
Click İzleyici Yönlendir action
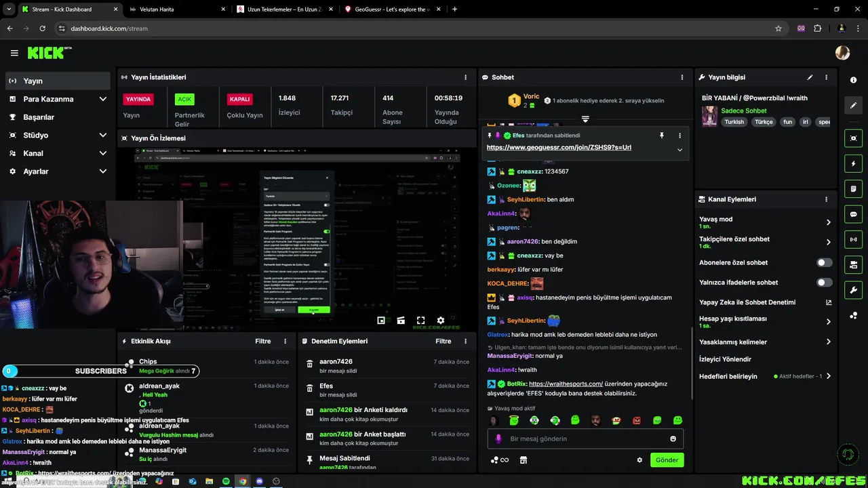pos(725,359)
